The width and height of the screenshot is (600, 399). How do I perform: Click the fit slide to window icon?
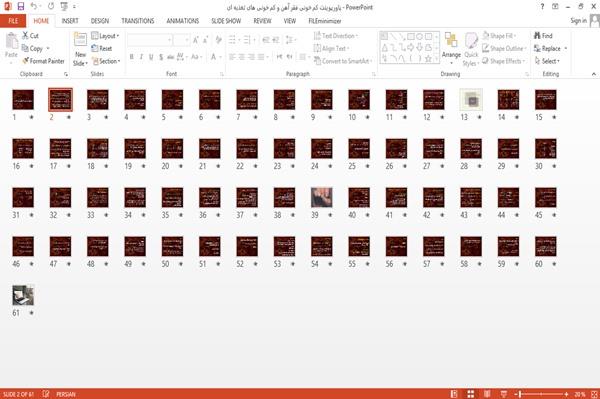[x=594, y=394]
